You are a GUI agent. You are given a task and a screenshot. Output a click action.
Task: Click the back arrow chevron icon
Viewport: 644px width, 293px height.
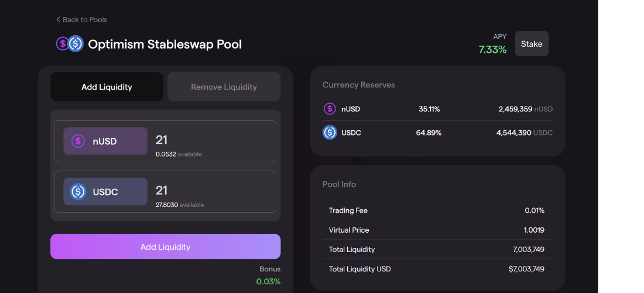(x=58, y=19)
